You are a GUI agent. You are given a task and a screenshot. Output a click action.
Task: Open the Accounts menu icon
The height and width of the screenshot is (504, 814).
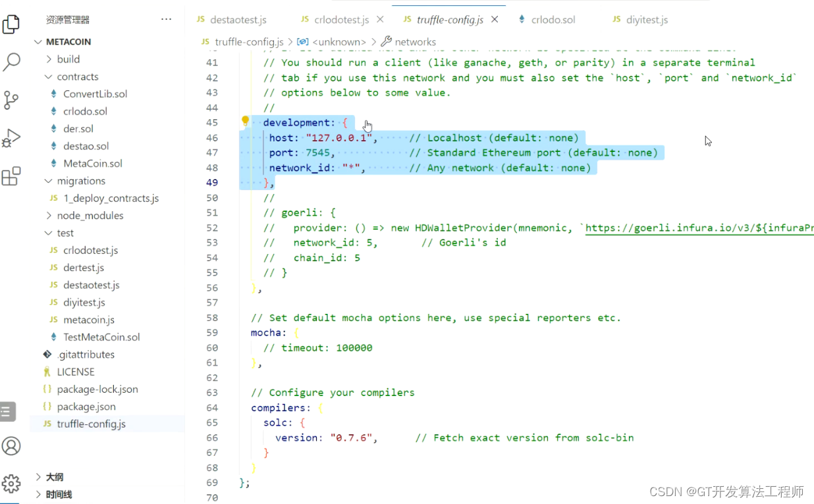click(11, 446)
